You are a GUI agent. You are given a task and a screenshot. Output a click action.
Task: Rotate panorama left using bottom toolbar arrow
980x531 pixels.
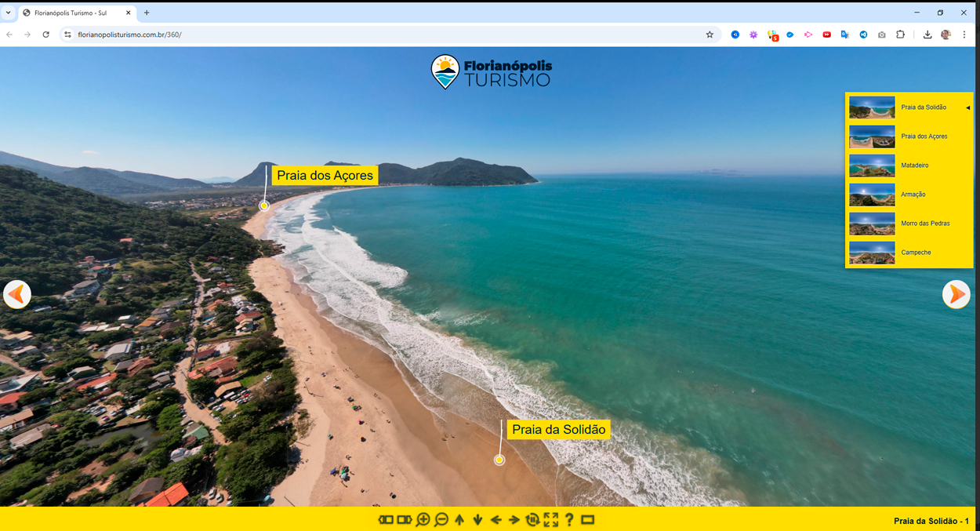[495, 519]
